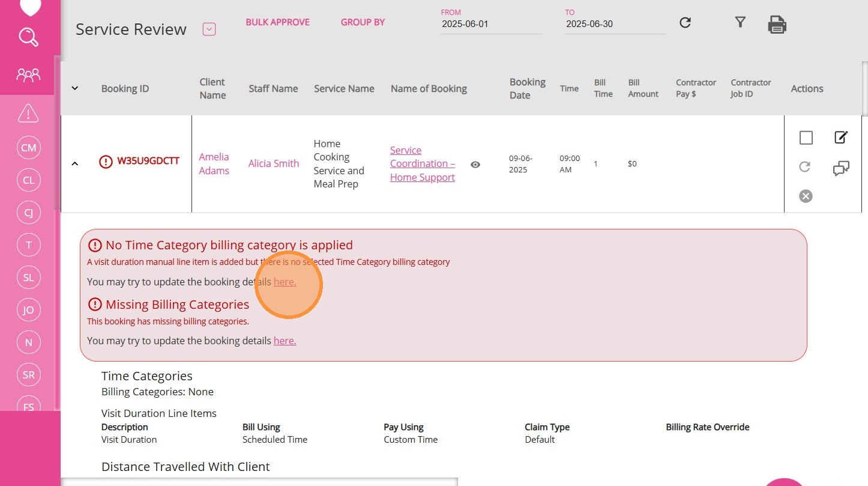The width and height of the screenshot is (868, 486).
Task: Click BULK APPROVE
Action: (x=277, y=22)
